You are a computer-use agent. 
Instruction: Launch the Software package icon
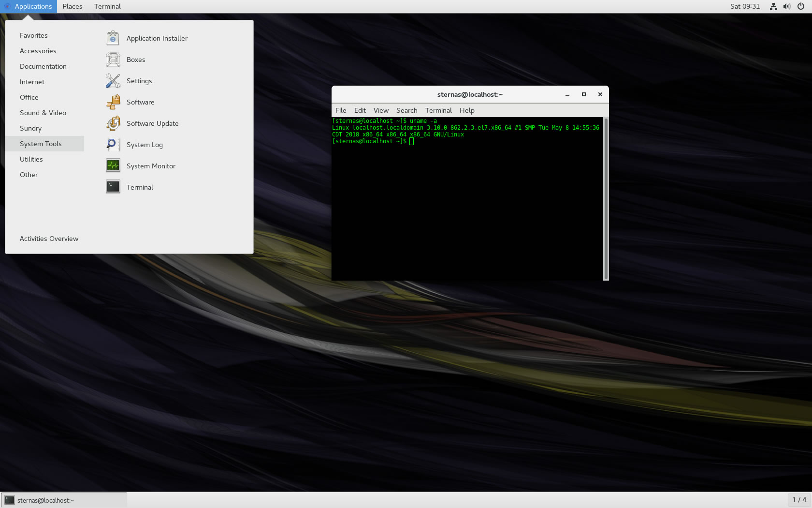[x=113, y=102]
